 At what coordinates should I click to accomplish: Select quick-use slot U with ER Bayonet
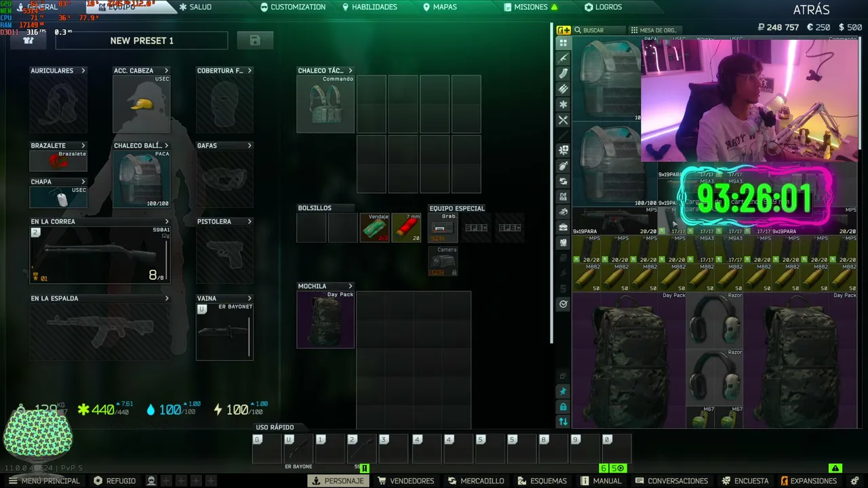pyautogui.click(x=298, y=449)
